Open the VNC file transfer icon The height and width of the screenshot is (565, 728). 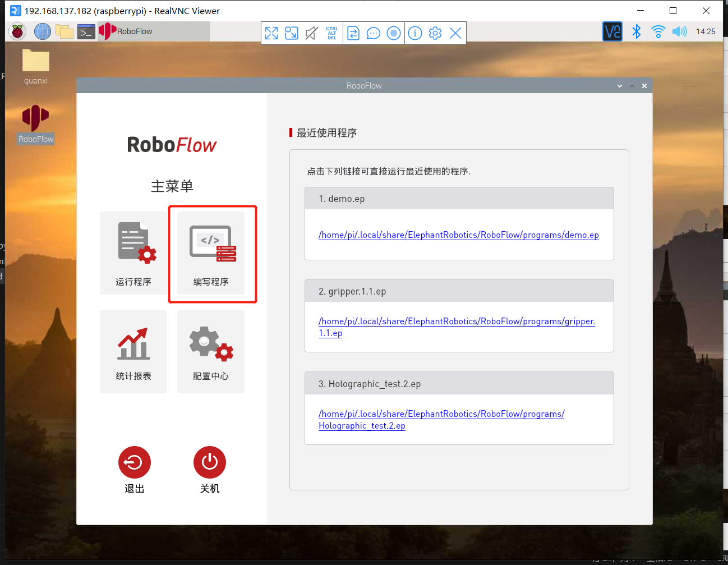pyautogui.click(x=353, y=33)
